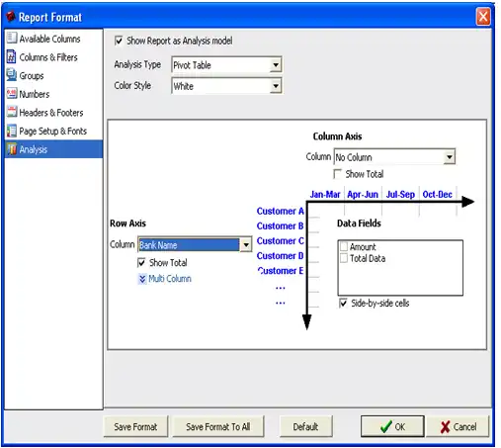Select the Groups icon in sidebar
501x448 pixels.
click(11, 75)
